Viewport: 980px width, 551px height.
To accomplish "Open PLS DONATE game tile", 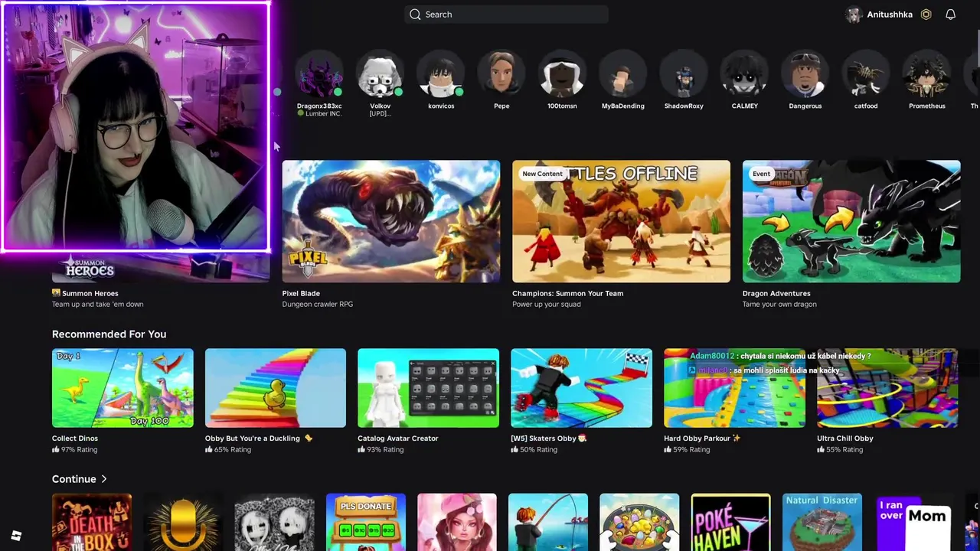I will pos(366,523).
